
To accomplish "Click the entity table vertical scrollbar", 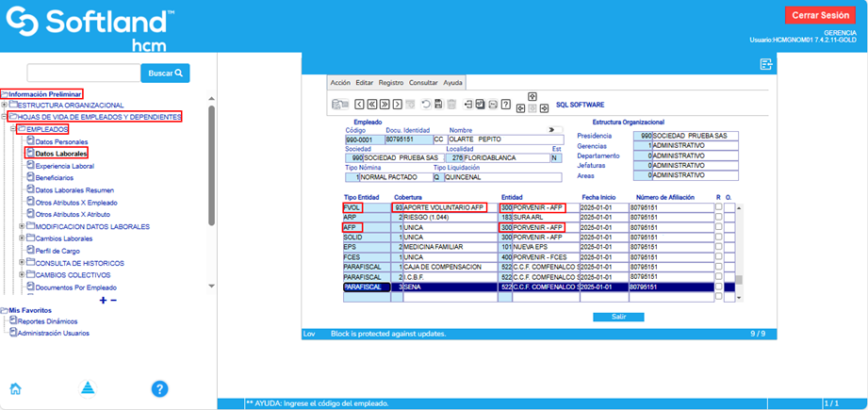I will tap(739, 247).
